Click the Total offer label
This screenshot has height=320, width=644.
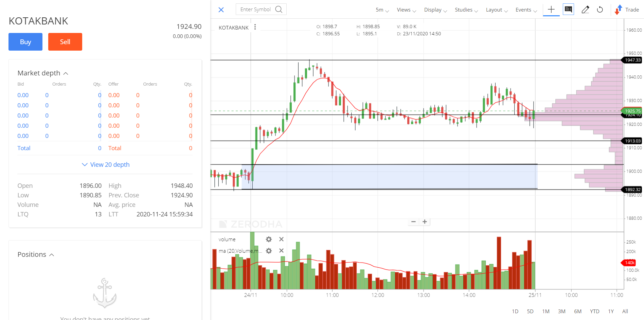(x=115, y=148)
